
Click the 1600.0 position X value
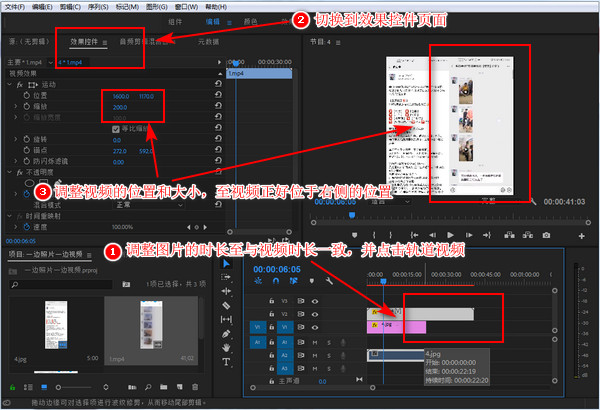[x=121, y=96]
